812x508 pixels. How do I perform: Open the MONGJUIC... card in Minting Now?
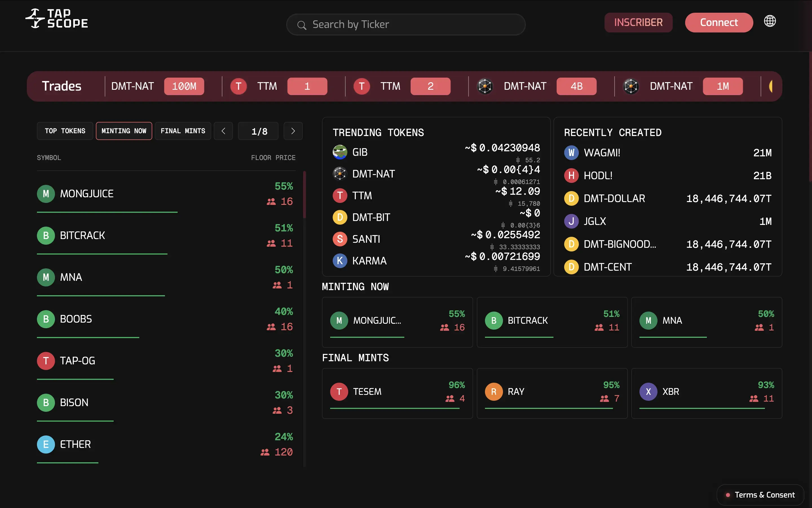click(397, 322)
